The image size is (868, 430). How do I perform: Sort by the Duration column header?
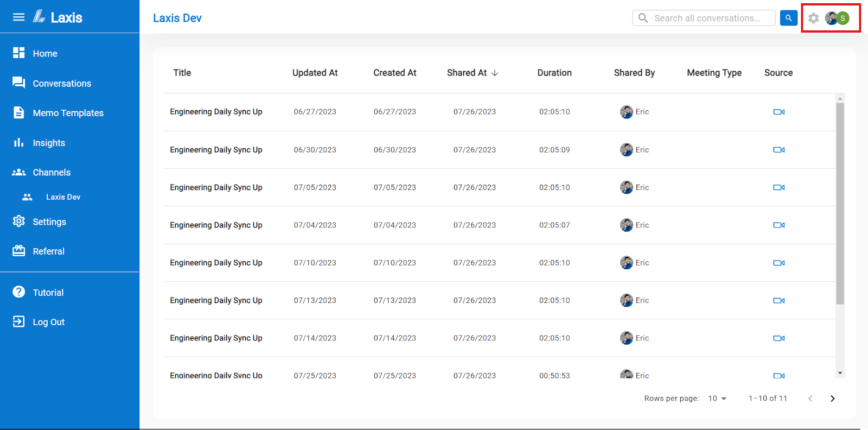coord(554,73)
